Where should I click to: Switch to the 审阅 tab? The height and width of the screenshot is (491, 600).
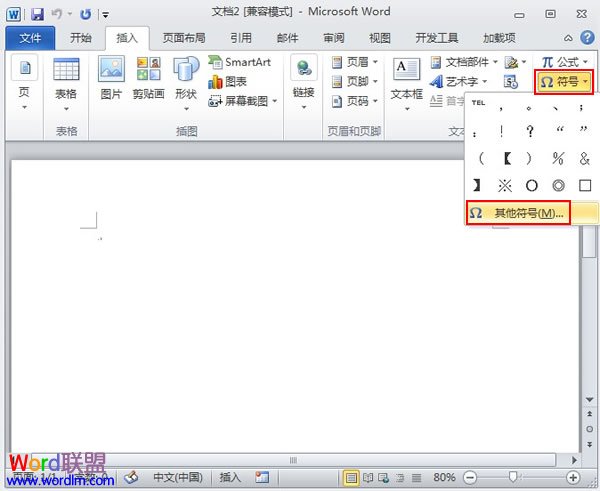(334, 38)
